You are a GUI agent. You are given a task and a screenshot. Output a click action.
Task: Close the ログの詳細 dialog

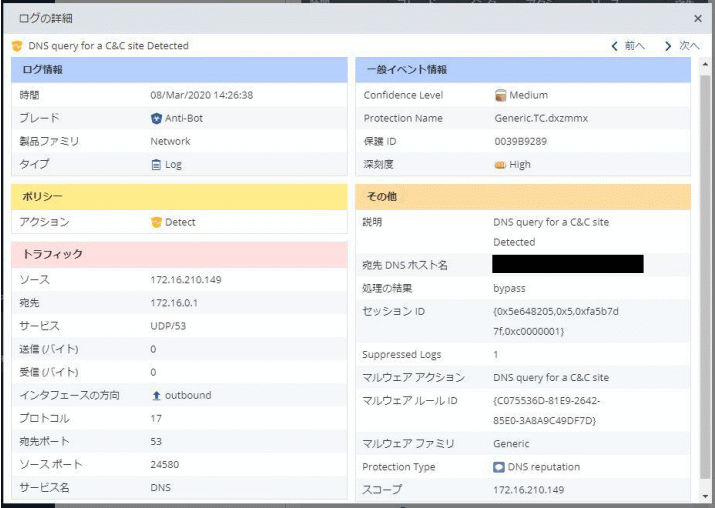coord(698,18)
